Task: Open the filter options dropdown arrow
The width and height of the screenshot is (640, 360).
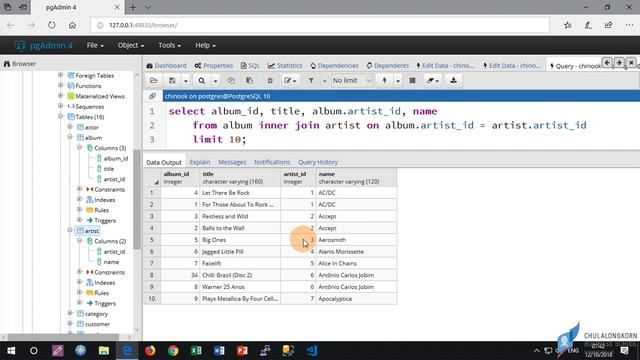Action: click(x=324, y=81)
